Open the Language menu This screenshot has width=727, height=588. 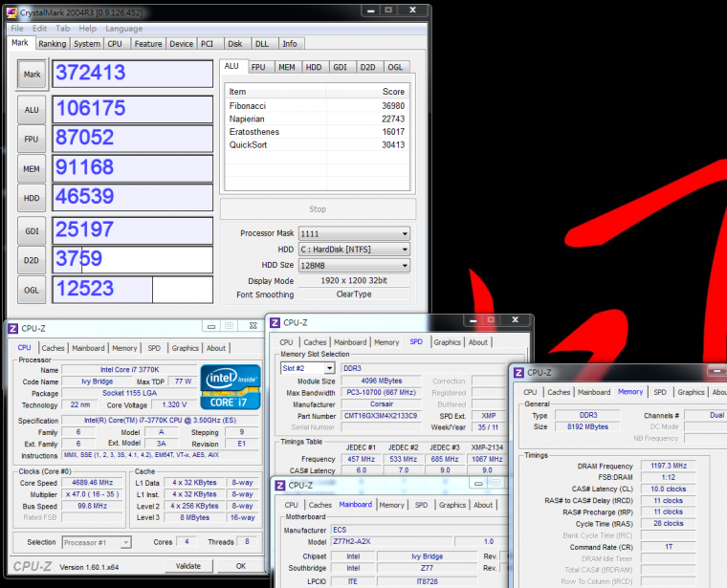123,29
